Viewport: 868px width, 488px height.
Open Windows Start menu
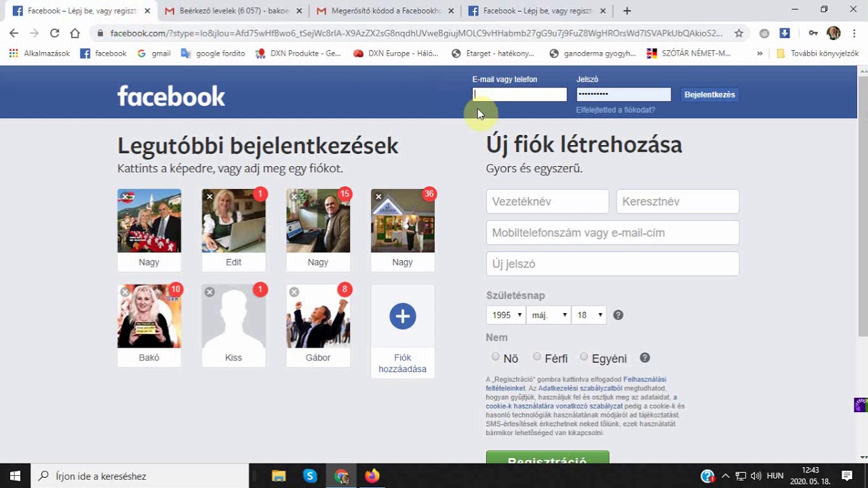(15, 476)
